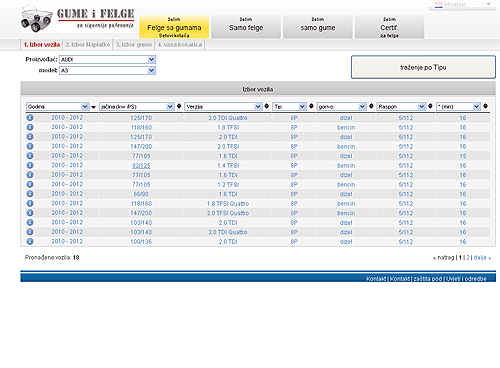500x368 pixels.
Task: Open info icon for 66/90 1.6 TDI row
Action: pyautogui.click(x=30, y=194)
